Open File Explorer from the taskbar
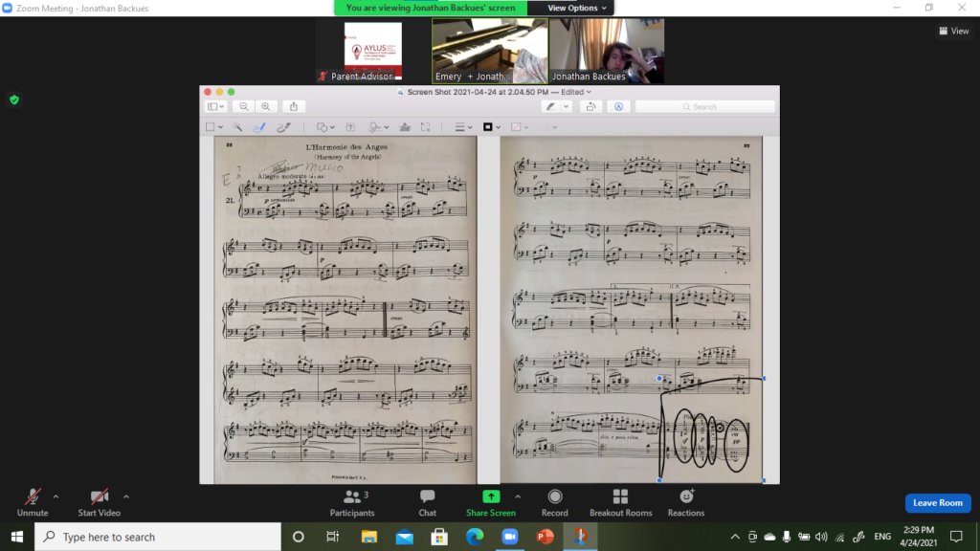980x551 pixels. coord(368,537)
